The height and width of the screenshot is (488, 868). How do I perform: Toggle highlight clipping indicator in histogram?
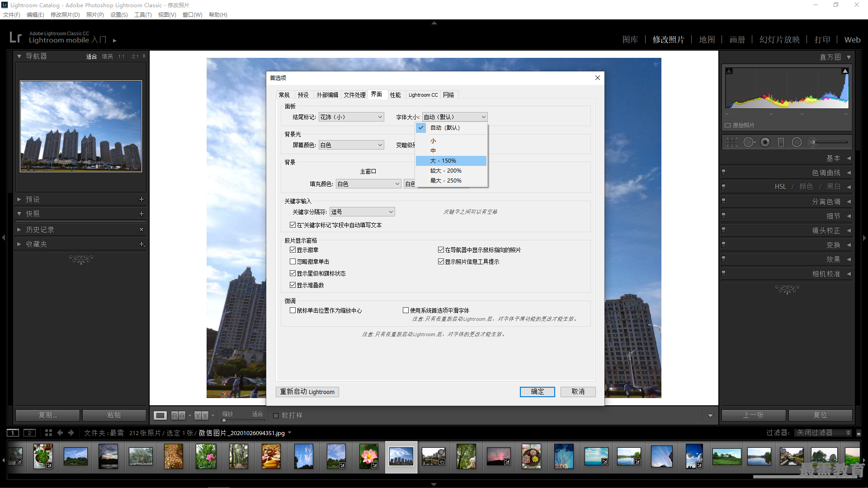coord(845,71)
